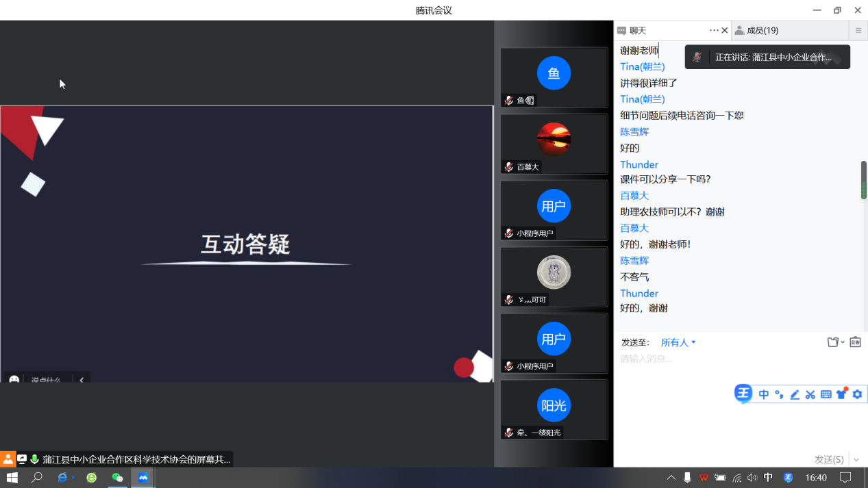The width and height of the screenshot is (868, 488).
Task: Select the handwriting pen icon on input toolbar
Action: coord(794,395)
